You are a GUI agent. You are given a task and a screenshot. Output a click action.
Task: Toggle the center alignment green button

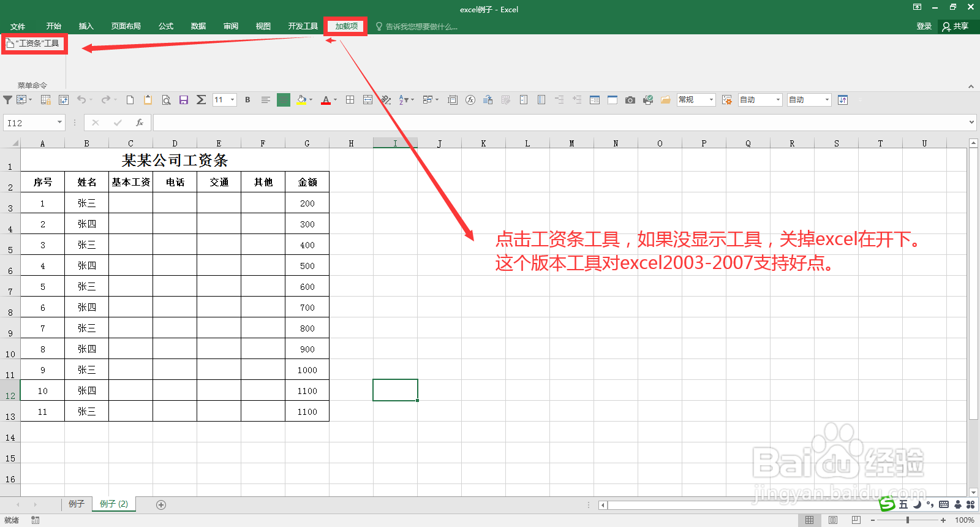[284, 100]
